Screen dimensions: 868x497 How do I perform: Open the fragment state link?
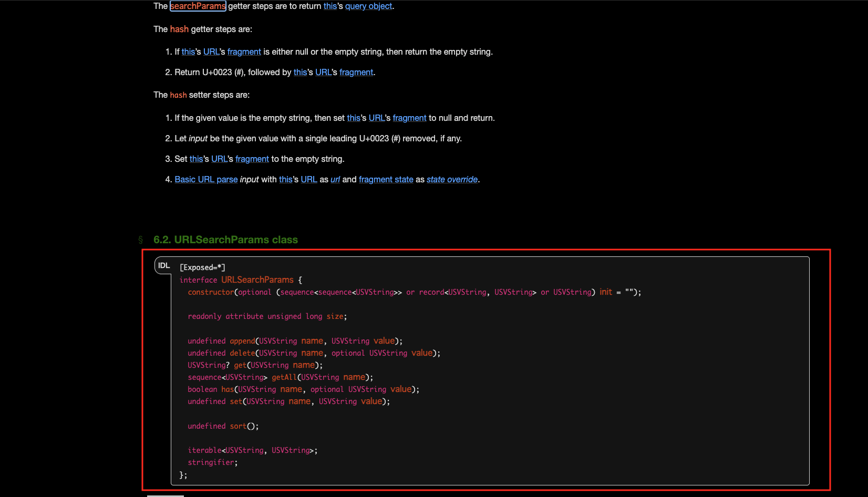pyautogui.click(x=386, y=179)
